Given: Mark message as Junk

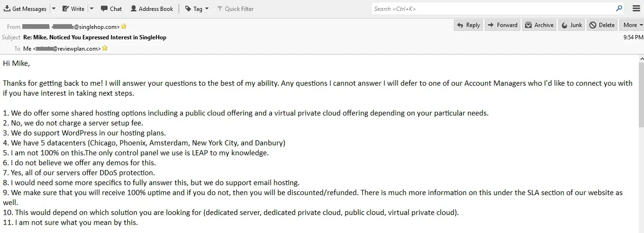Looking at the screenshot, I should click(x=571, y=25).
